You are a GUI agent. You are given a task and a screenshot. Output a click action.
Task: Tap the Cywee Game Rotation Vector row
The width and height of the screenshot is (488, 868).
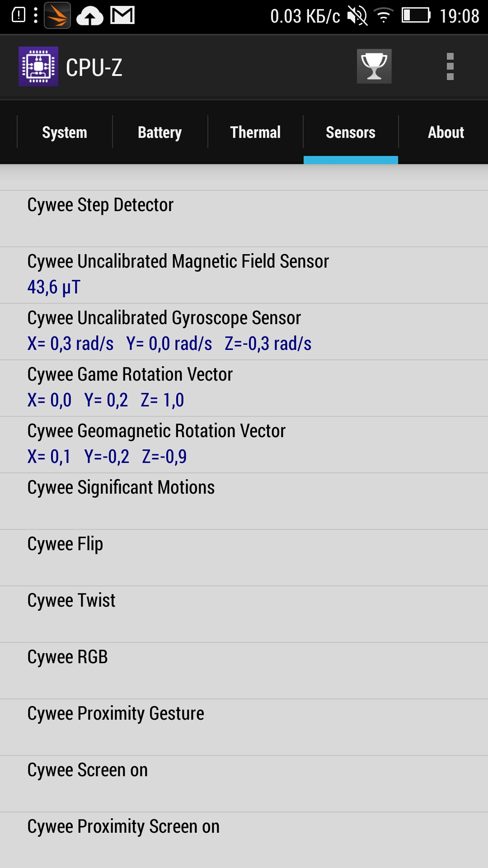pyautogui.click(x=244, y=388)
